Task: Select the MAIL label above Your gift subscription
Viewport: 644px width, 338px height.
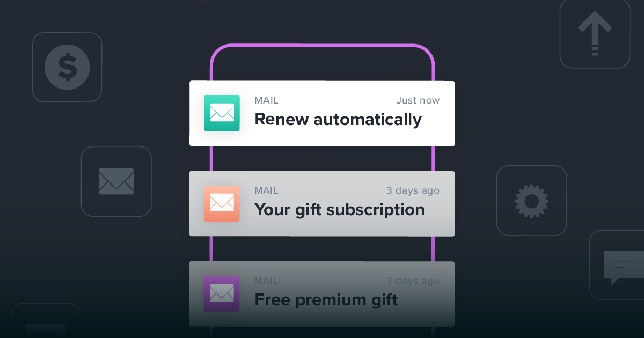Action: [266, 190]
